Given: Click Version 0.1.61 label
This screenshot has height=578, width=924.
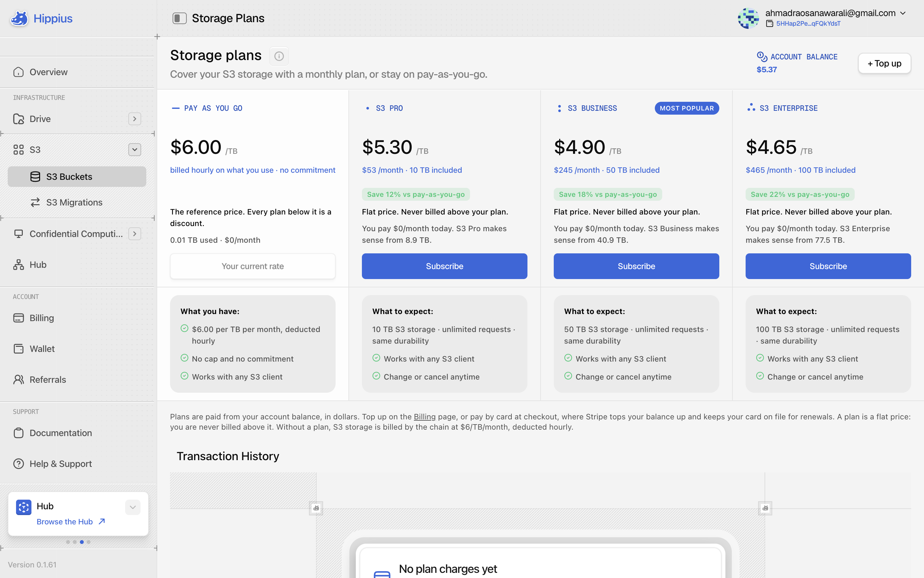Looking at the screenshot, I should [32, 565].
